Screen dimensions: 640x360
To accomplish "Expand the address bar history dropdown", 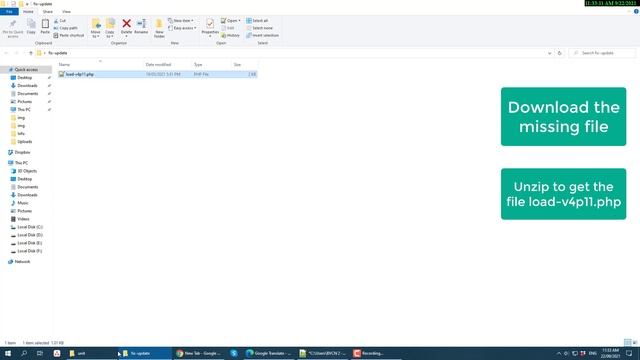I will coord(549,53).
